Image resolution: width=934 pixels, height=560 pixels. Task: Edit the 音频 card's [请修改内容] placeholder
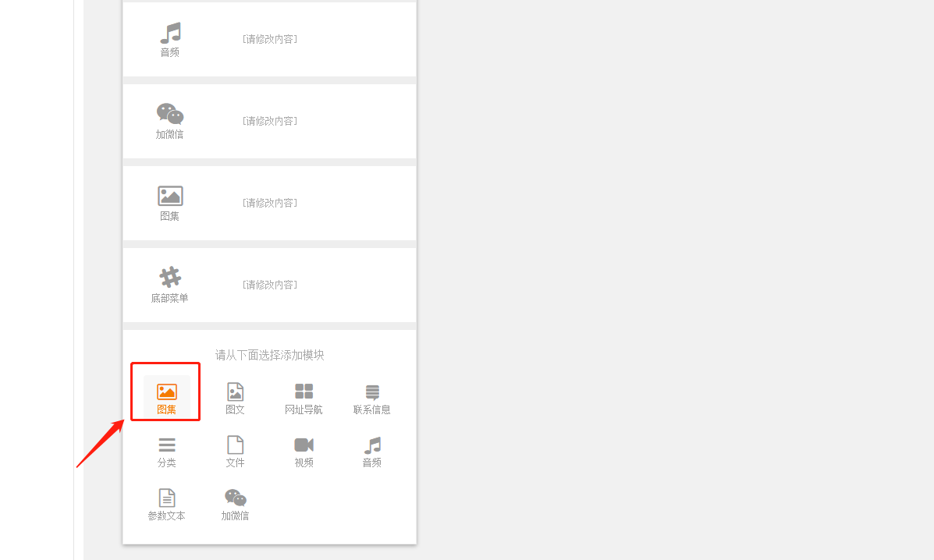tap(270, 39)
